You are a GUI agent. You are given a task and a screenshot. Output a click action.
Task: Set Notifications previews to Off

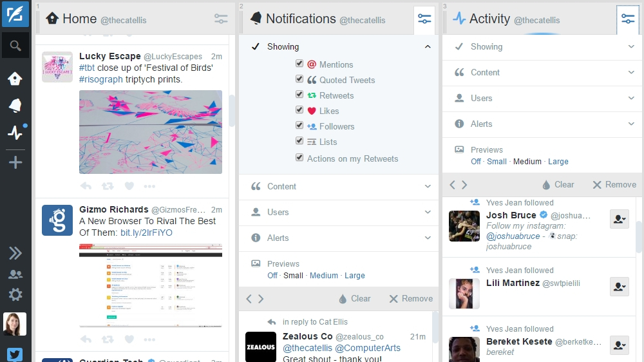point(272,275)
